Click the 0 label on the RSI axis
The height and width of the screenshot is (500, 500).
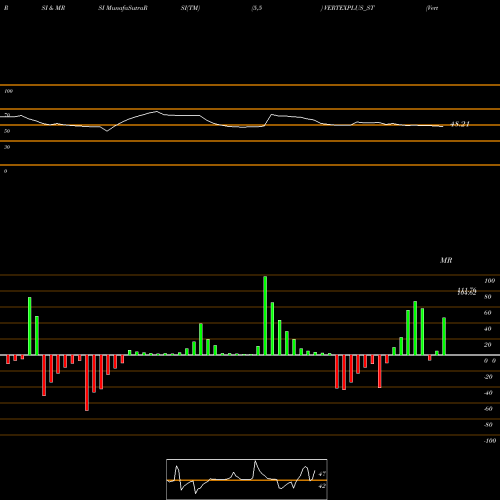[x=5, y=171]
